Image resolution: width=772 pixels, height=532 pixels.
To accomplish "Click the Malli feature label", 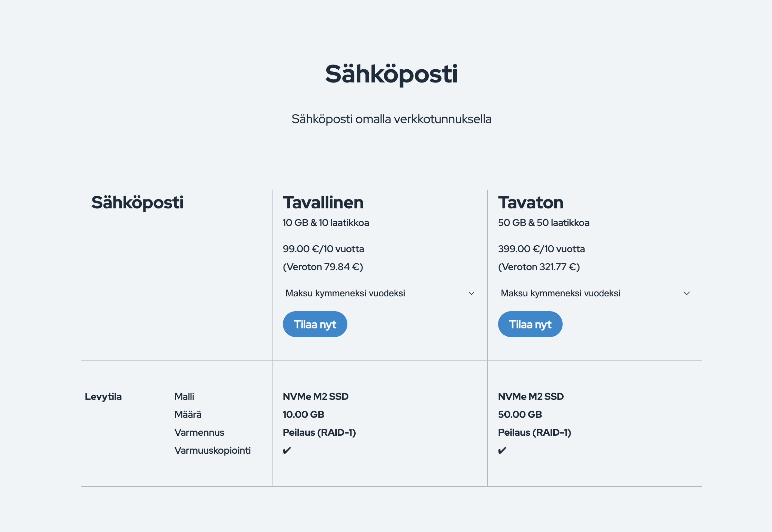I will (x=184, y=397).
